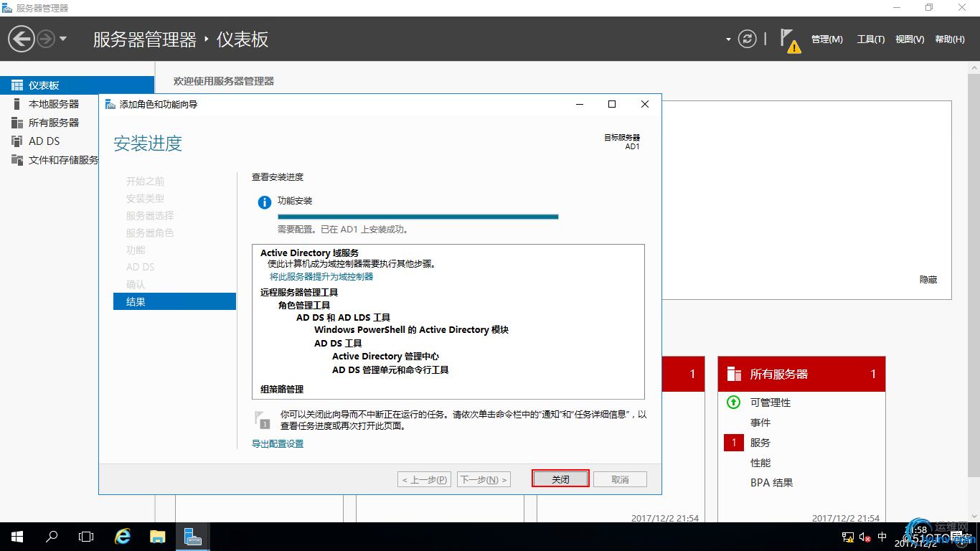980x551 pixels.
Task: Open the 管理(M) menu
Action: [826, 39]
